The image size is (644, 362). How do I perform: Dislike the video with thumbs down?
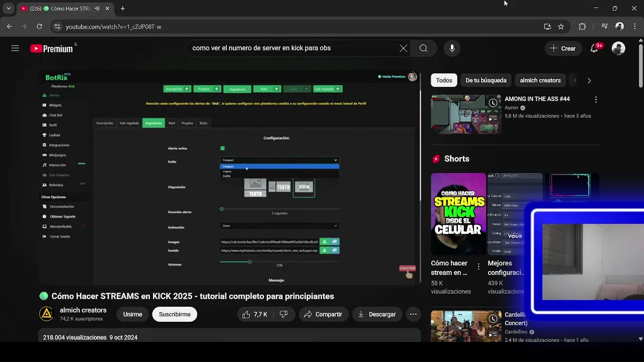click(284, 314)
